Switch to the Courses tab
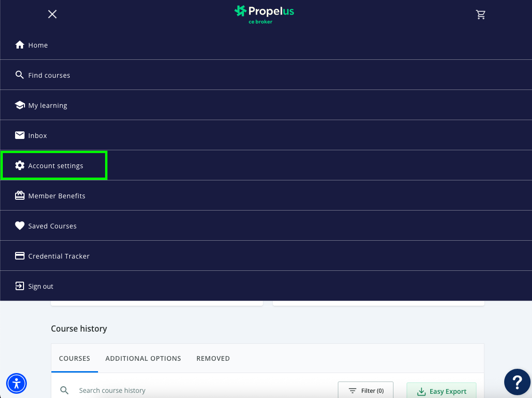Image resolution: width=532 pixels, height=398 pixels. pos(74,358)
